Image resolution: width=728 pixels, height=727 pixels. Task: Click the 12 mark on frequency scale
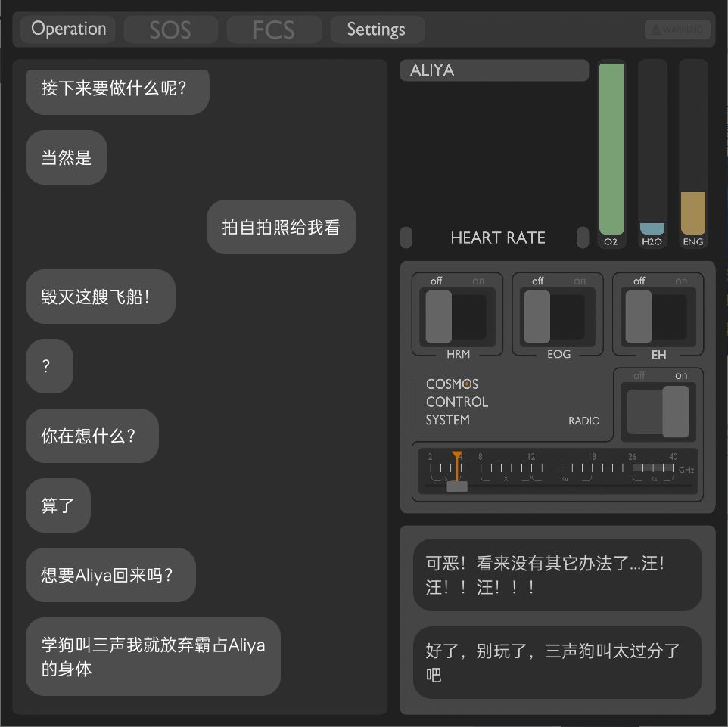coord(531,457)
